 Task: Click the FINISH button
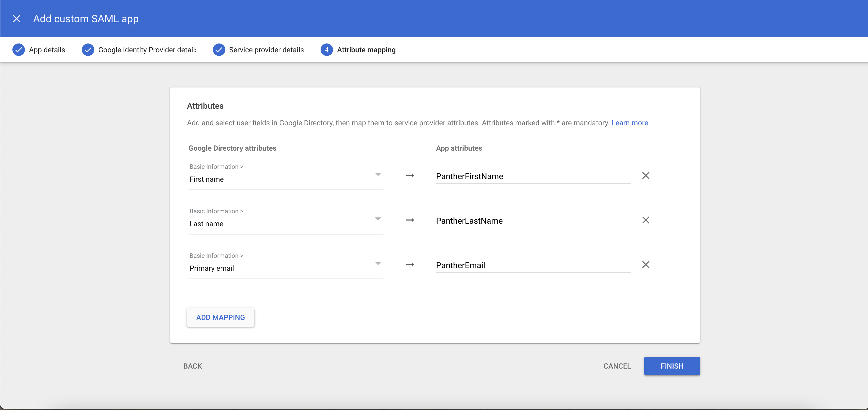tap(671, 366)
